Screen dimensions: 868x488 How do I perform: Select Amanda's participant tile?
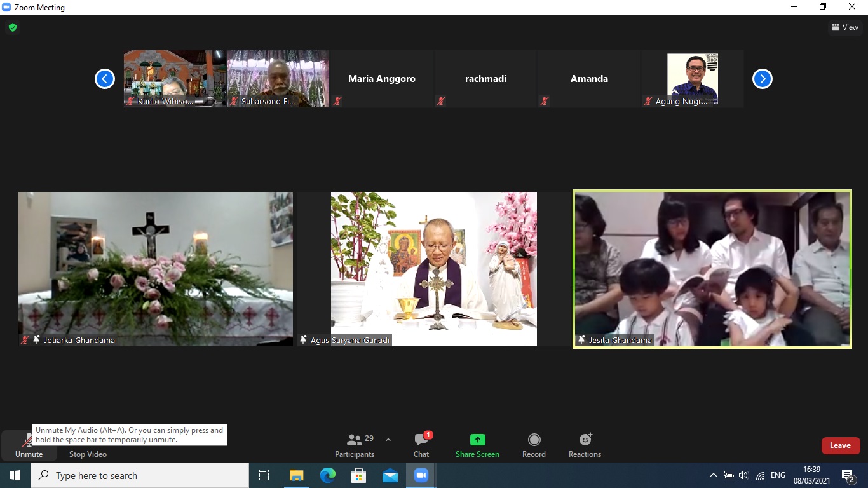pyautogui.click(x=589, y=79)
